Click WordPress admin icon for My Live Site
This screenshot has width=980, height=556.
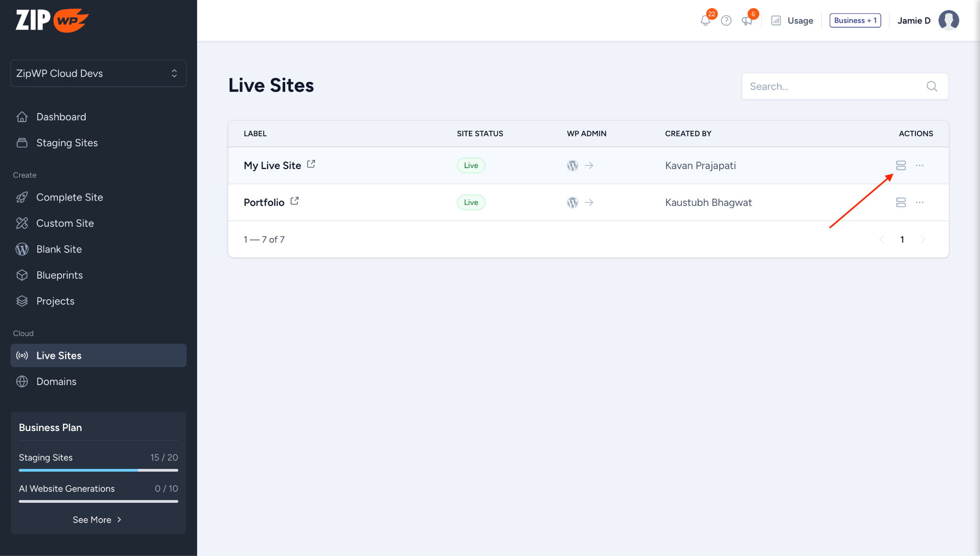pyautogui.click(x=572, y=166)
